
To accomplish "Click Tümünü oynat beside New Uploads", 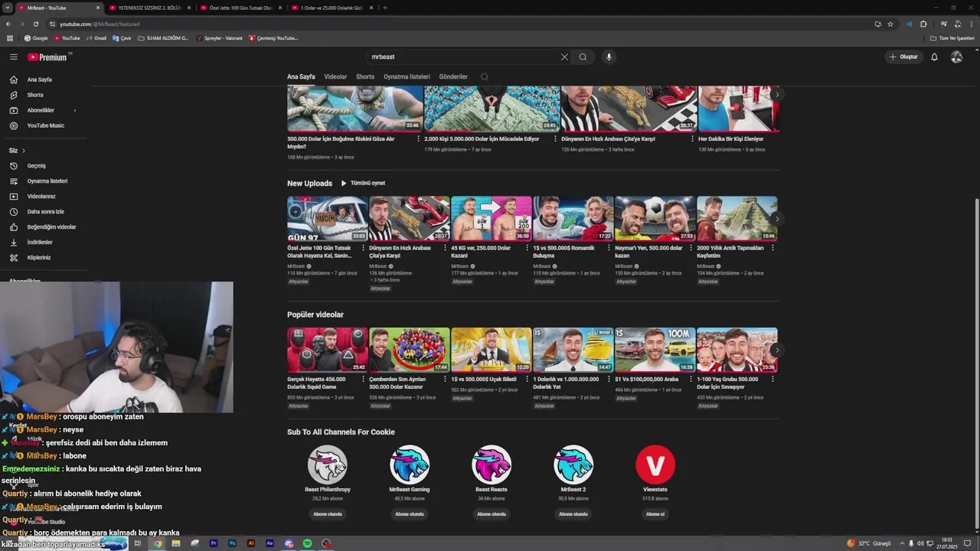I will (x=363, y=183).
